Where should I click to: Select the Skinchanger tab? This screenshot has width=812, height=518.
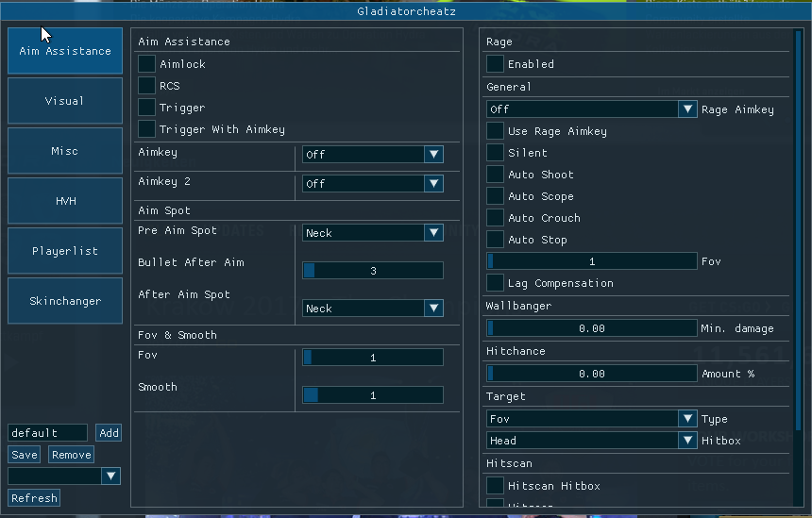point(65,301)
